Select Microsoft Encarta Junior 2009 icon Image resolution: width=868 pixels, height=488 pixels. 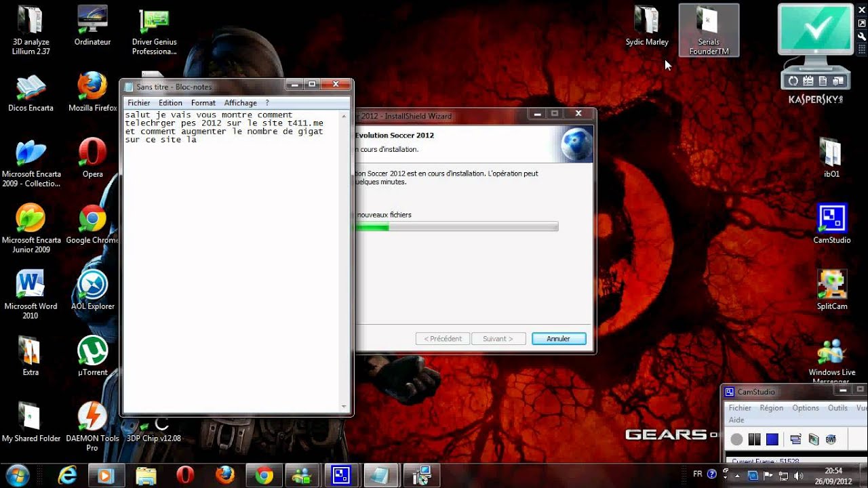pyautogui.click(x=31, y=230)
